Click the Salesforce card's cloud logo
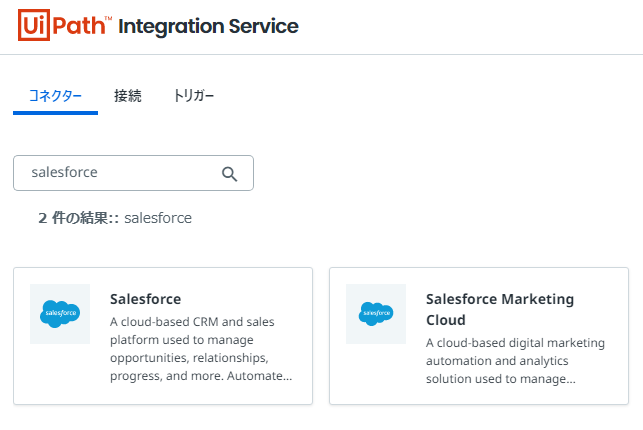 pos(60,314)
